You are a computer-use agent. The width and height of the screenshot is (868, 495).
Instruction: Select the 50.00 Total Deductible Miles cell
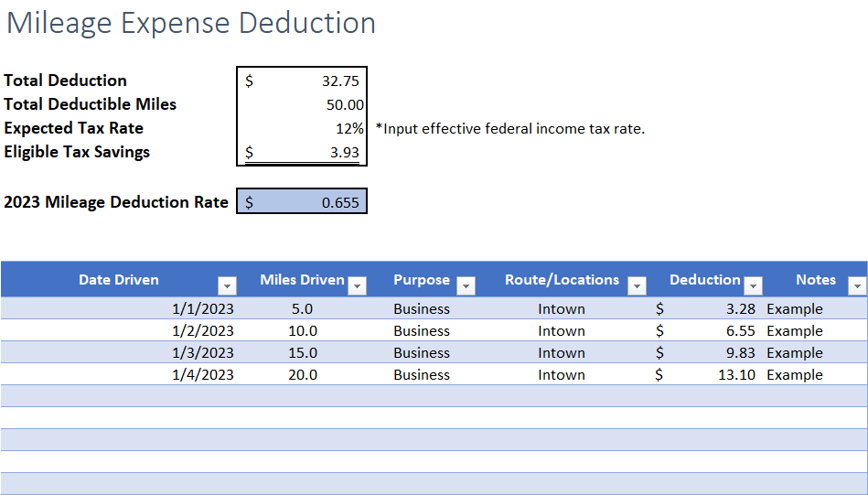[x=302, y=104]
